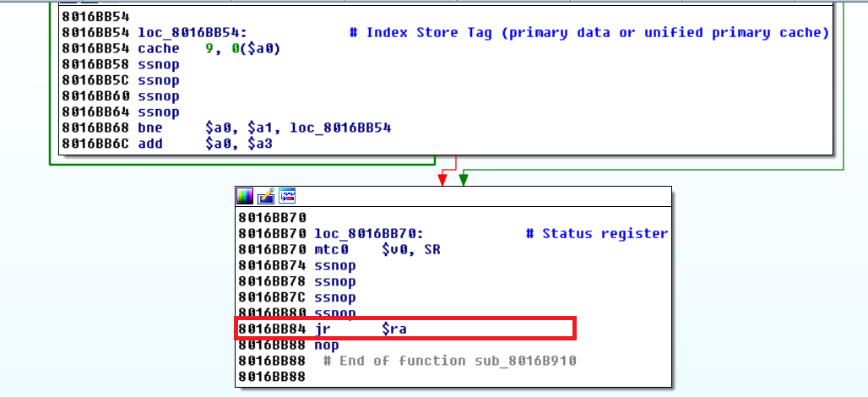Click the 0($a0) operand of cache
This screenshot has height=397, width=868.
click(255, 49)
